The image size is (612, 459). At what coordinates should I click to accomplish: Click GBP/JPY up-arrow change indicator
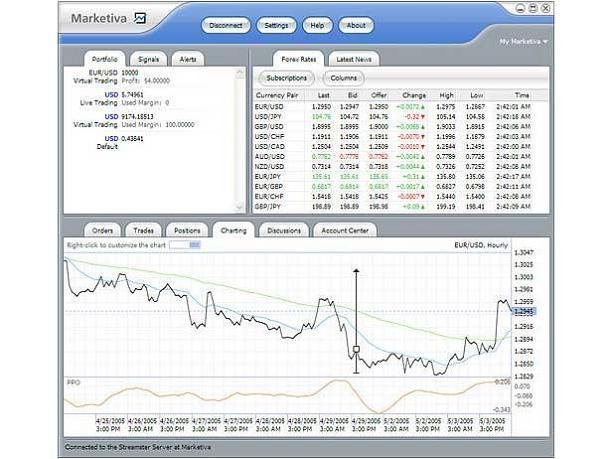click(x=423, y=207)
